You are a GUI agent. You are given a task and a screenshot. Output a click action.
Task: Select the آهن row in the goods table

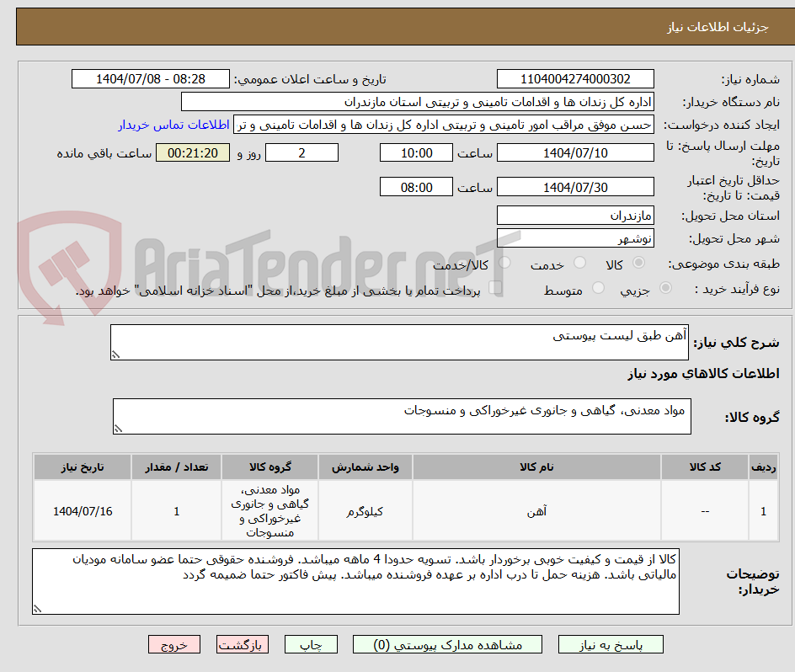point(536,509)
